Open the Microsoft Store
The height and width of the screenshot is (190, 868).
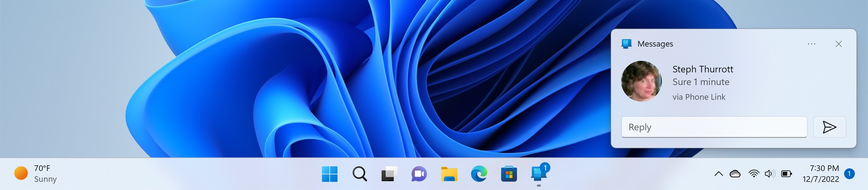click(509, 174)
